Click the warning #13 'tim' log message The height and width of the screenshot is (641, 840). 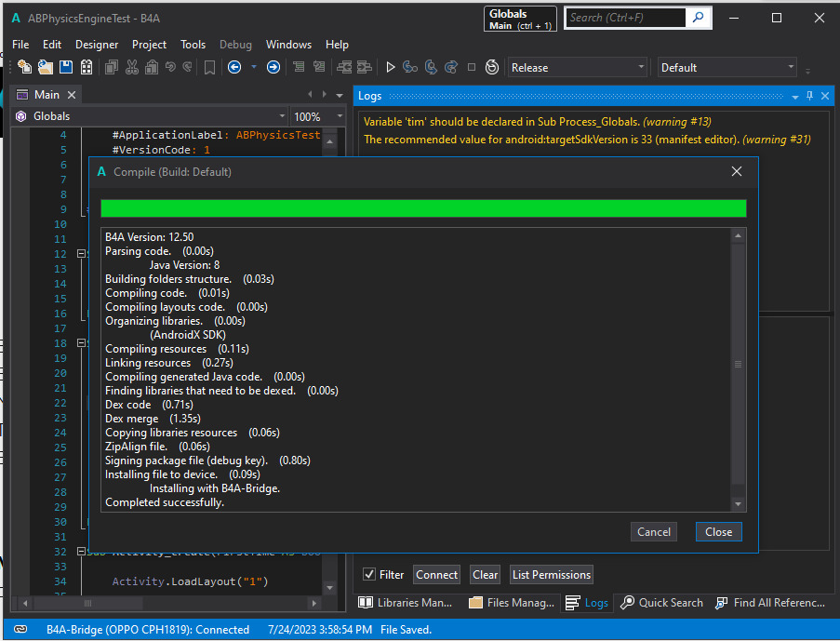[x=538, y=122]
